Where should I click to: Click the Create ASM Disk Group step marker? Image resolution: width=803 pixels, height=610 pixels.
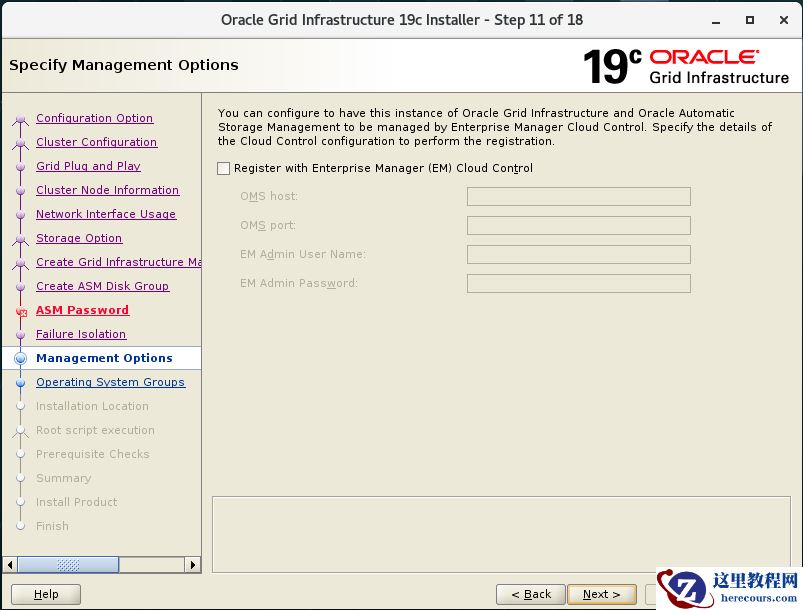pos(20,287)
